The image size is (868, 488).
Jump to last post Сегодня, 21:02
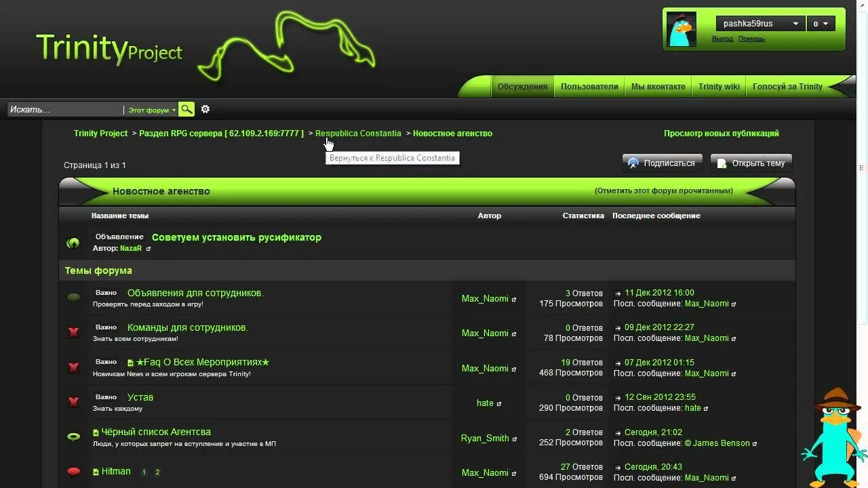(618, 433)
